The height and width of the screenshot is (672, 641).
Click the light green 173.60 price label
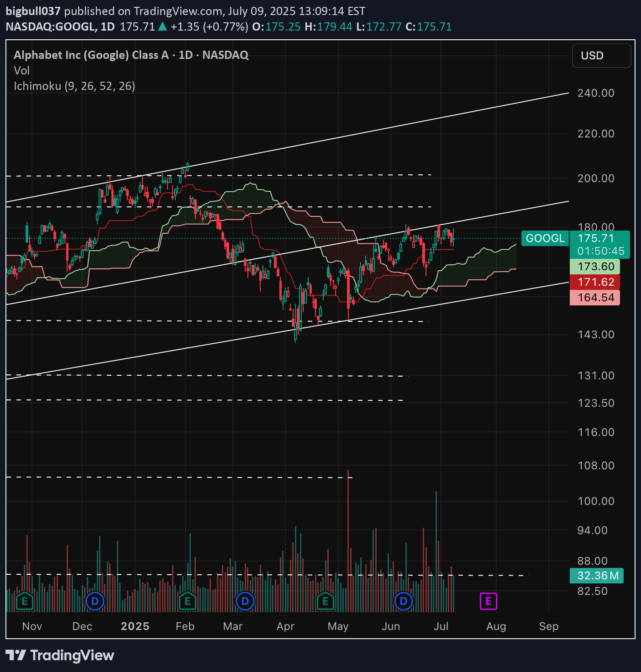pyautogui.click(x=595, y=267)
